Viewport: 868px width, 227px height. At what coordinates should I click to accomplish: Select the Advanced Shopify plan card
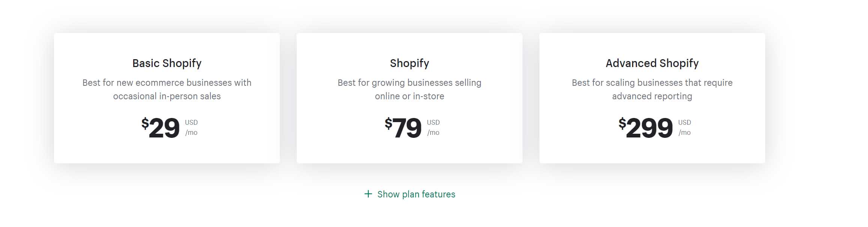[x=652, y=98]
